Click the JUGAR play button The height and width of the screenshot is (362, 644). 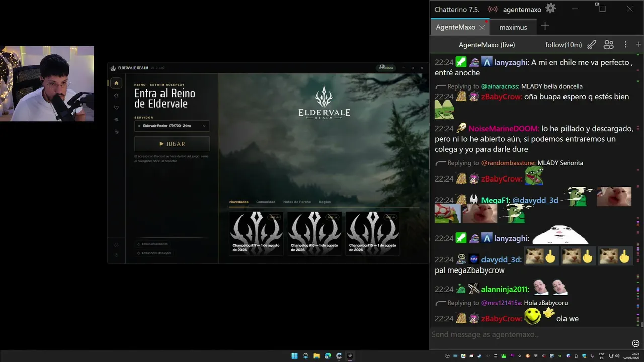[172, 144]
